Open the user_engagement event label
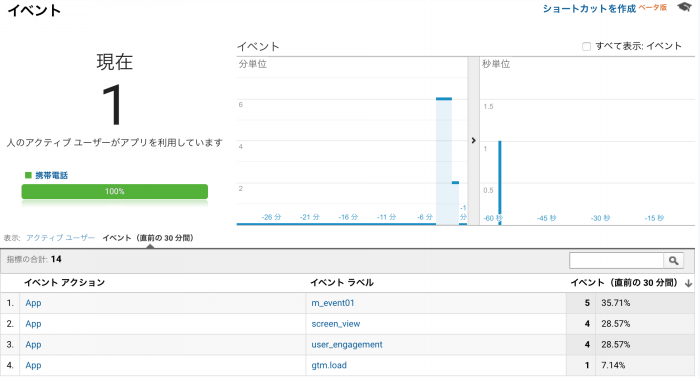 (x=347, y=345)
